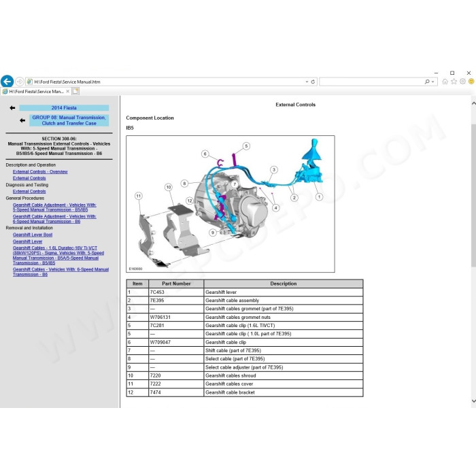
Task: Maximize the browser window
Action: pos(452,73)
